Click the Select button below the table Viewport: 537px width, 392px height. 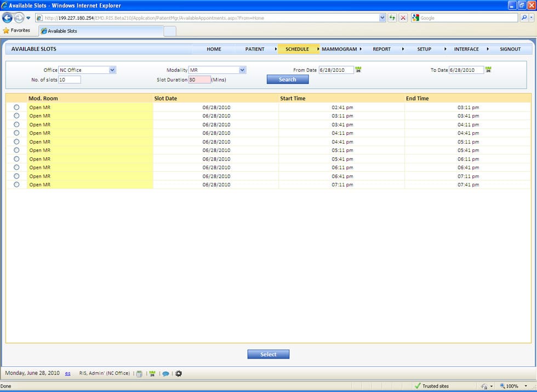[268, 355]
